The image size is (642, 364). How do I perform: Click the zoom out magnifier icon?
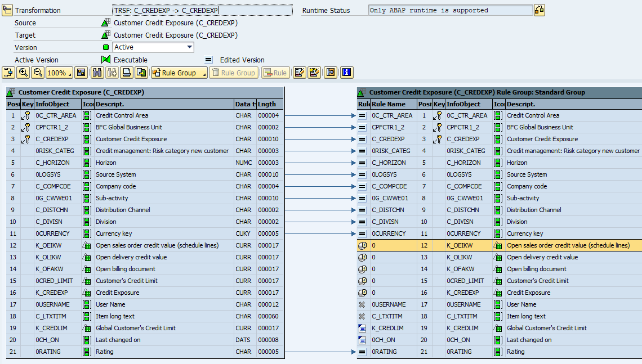[x=38, y=73]
